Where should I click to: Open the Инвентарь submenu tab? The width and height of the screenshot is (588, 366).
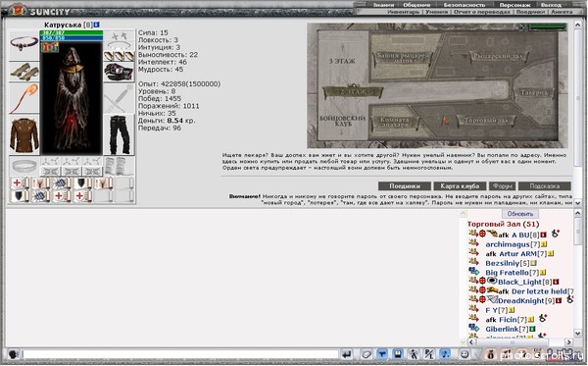(403, 12)
